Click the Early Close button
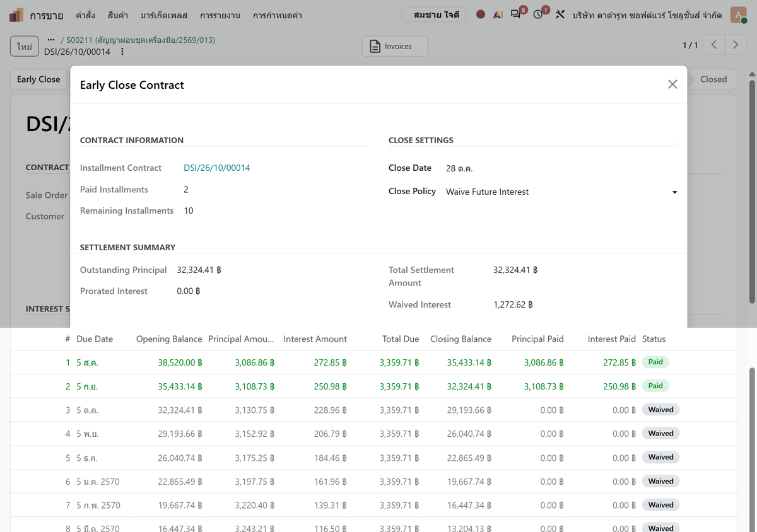The width and height of the screenshot is (757, 532). [x=38, y=79]
